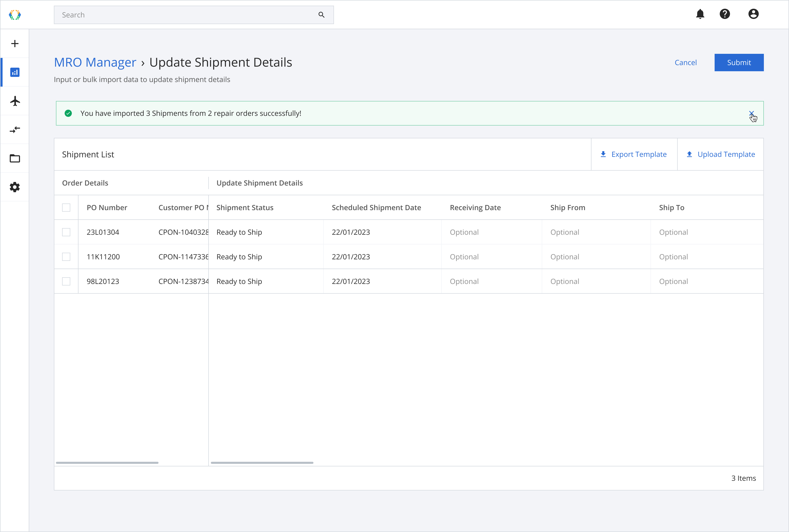Click the PO Number column header

point(107,207)
